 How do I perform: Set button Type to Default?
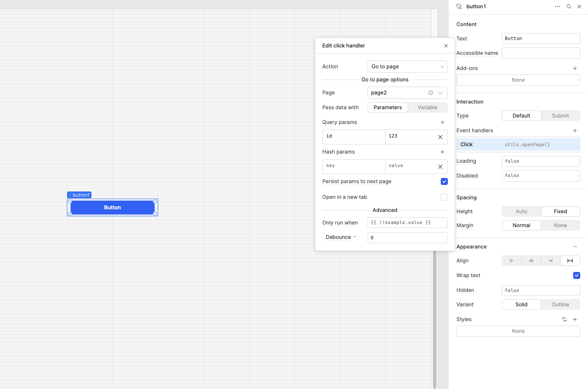click(521, 116)
